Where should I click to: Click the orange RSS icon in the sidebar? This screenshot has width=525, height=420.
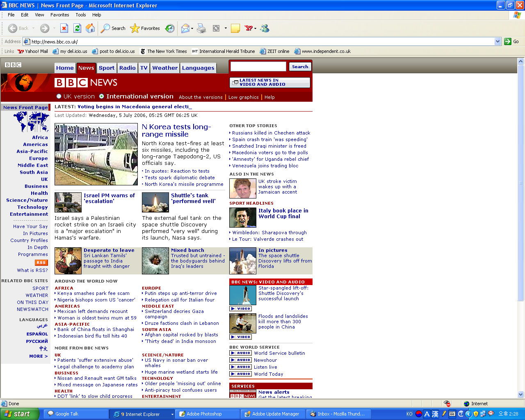click(41, 262)
